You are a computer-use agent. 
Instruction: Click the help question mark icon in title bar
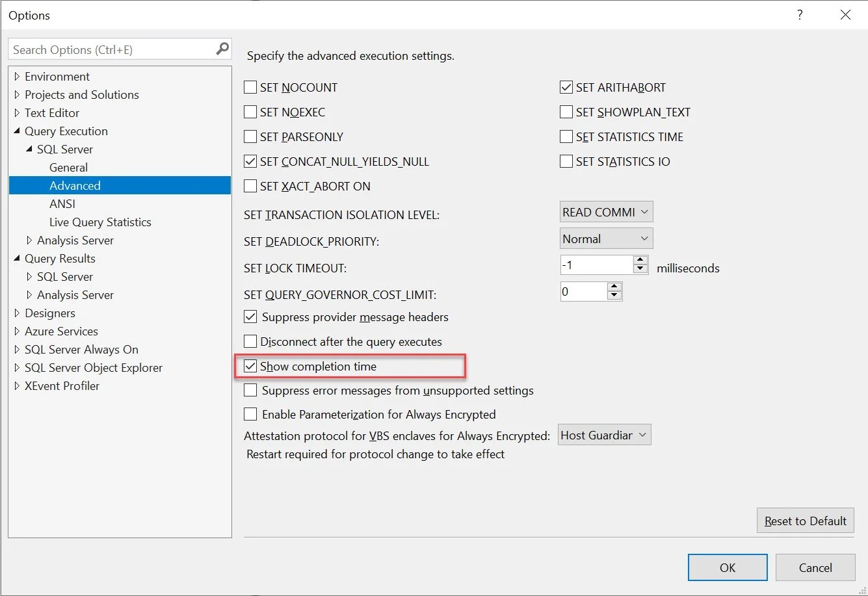point(800,14)
